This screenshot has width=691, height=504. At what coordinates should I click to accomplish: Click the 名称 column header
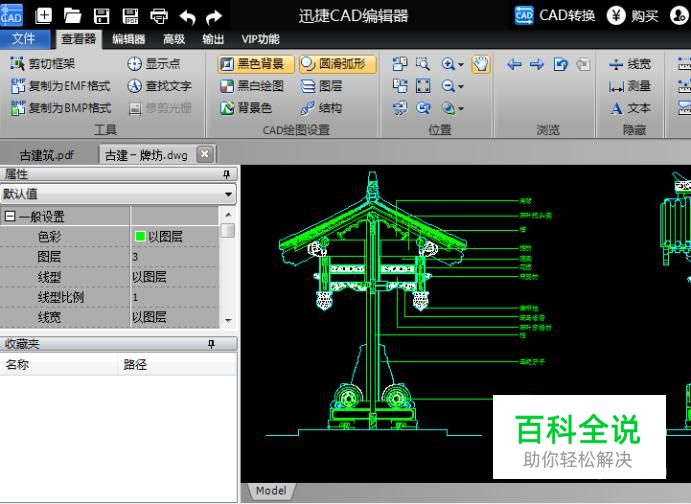tap(58, 364)
